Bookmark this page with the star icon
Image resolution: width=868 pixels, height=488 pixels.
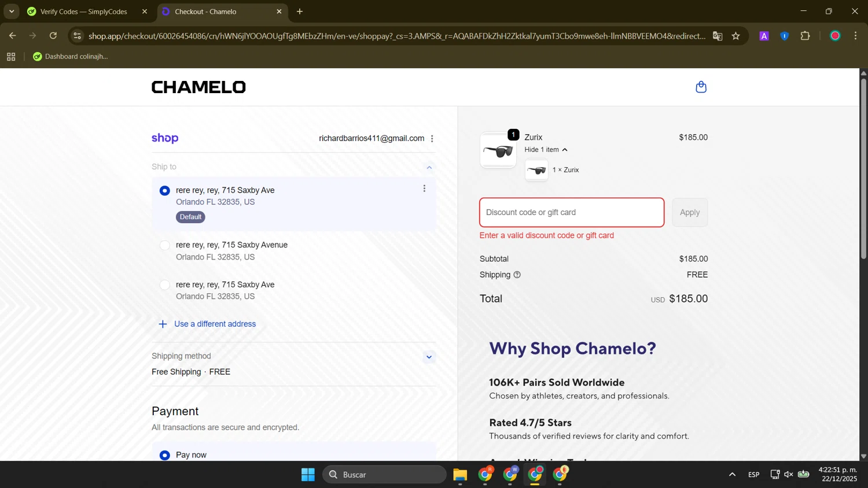point(736,36)
